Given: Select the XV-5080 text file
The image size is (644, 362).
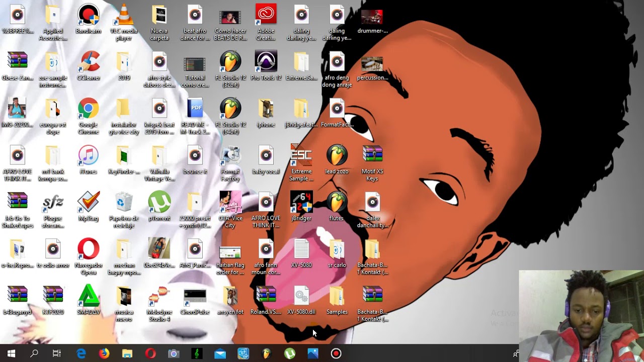Looking at the screenshot, I should point(301,253).
